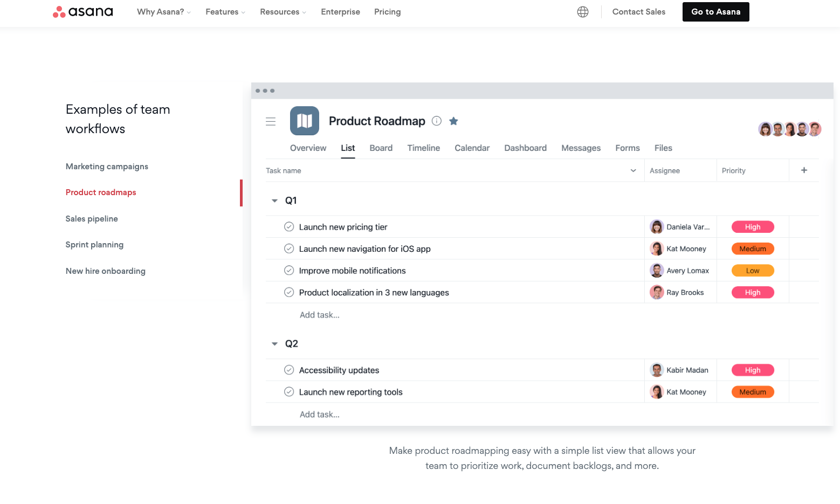
Task: Click the hamburger menu icon beside Product Roadmap
Action: pos(271,121)
